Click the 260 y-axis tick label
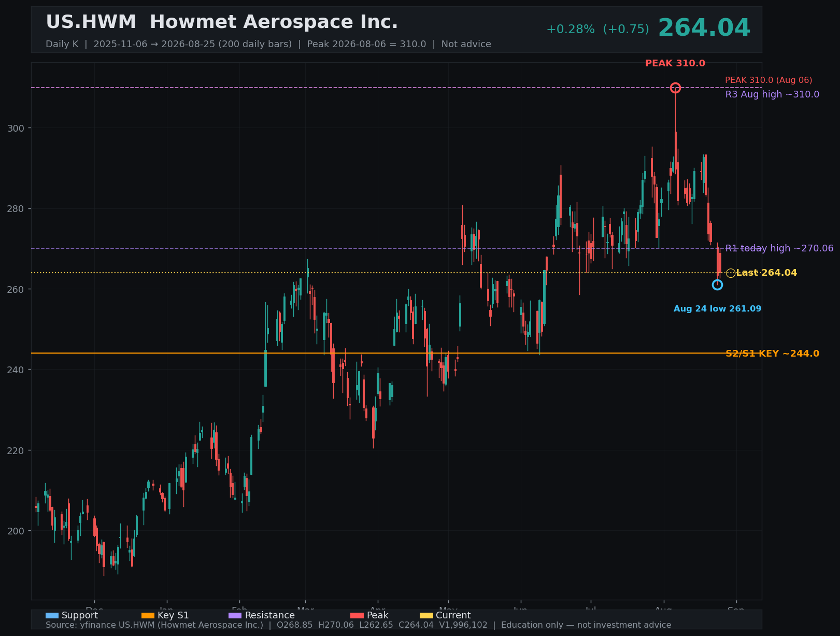Viewport: 840px width, 636px height. [16, 289]
